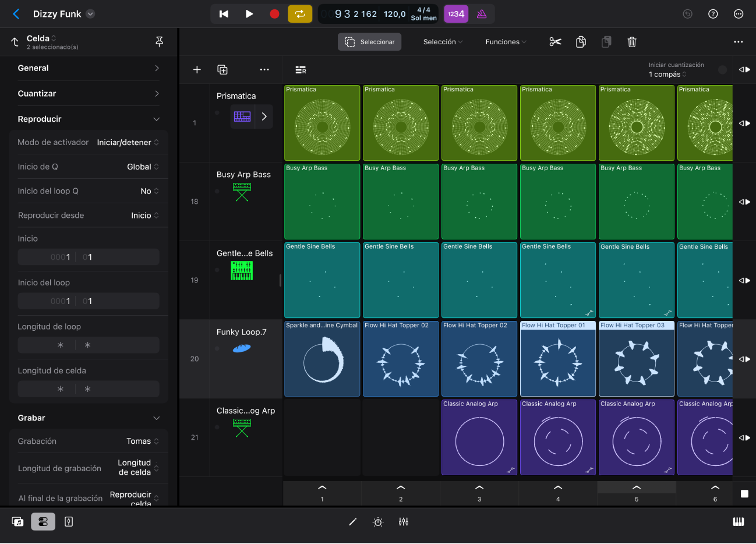This screenshot has height=544, width=756.
Task: Toggle the cycle loop button
Action: 300,14
